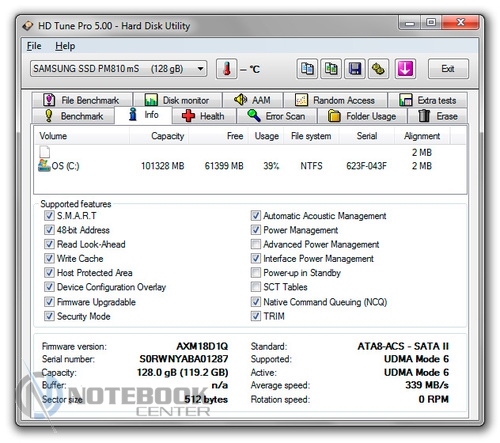Viewport: 500px width, 443px height.
Task: Click the HD Tune Pro title bar icon
Action: [28, 26]
